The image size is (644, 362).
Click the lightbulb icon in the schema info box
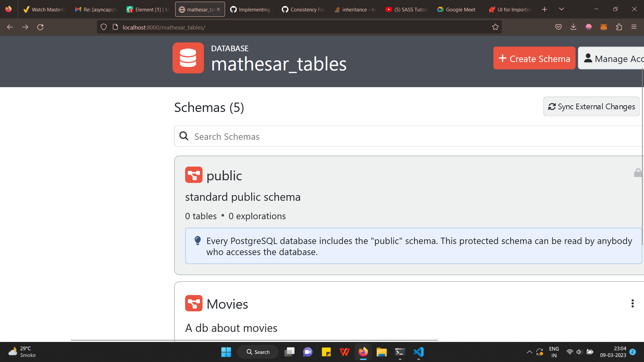(198, 240)
